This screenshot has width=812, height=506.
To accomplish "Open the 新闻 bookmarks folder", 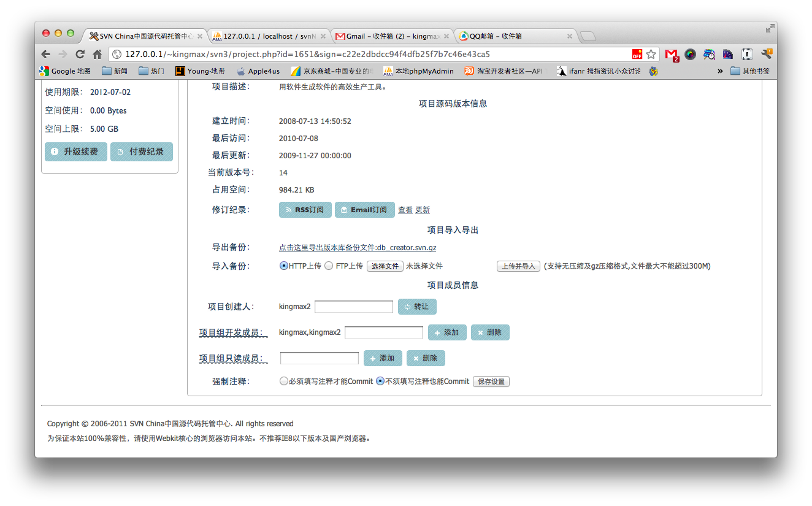I will (x=115, y=71).
